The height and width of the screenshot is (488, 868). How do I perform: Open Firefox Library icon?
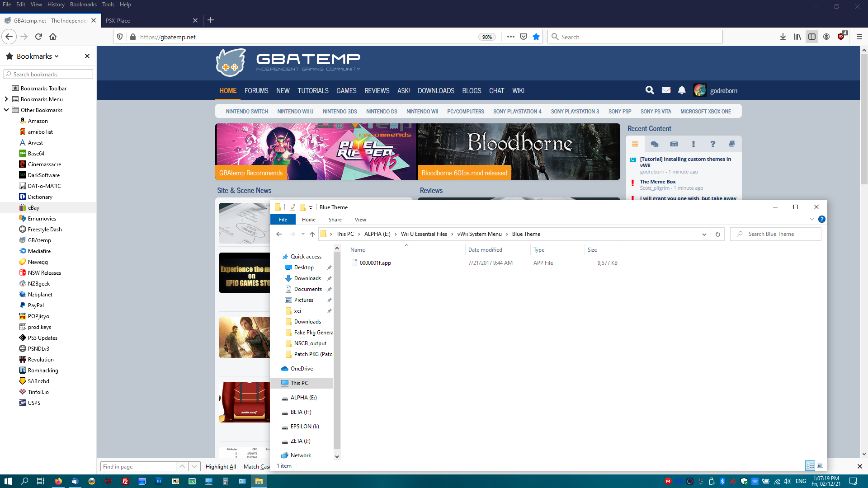797,37
